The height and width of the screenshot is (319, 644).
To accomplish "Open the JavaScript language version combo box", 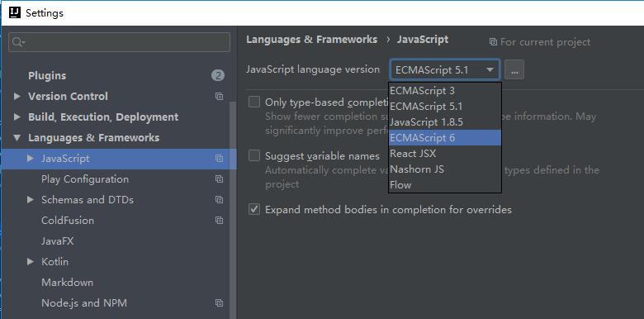I will click(445, 70).
